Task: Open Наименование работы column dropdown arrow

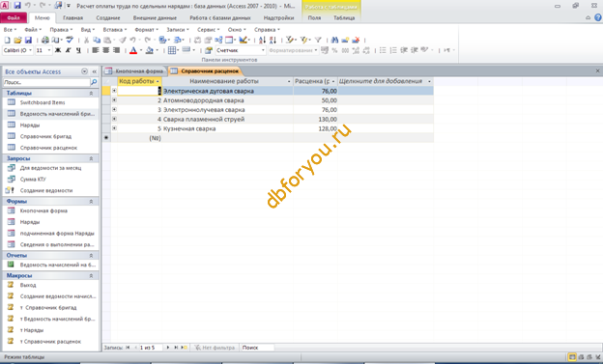Action: click(289, 81)
